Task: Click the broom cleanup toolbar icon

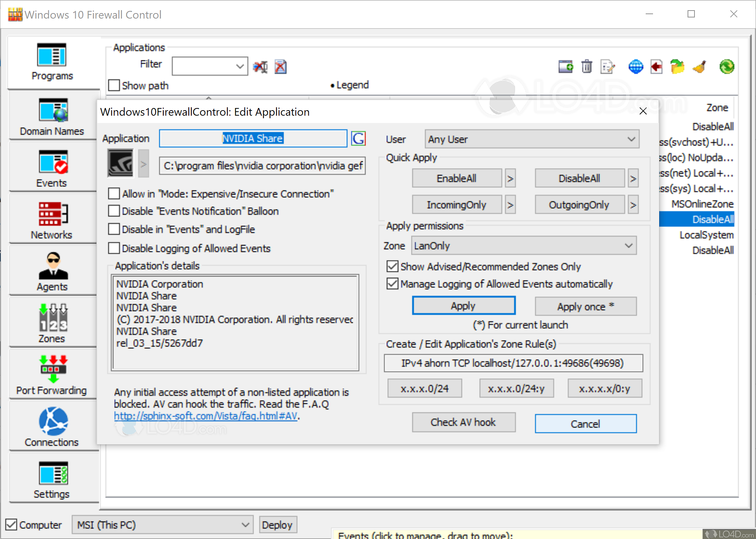Action: (x=699, y=67)
